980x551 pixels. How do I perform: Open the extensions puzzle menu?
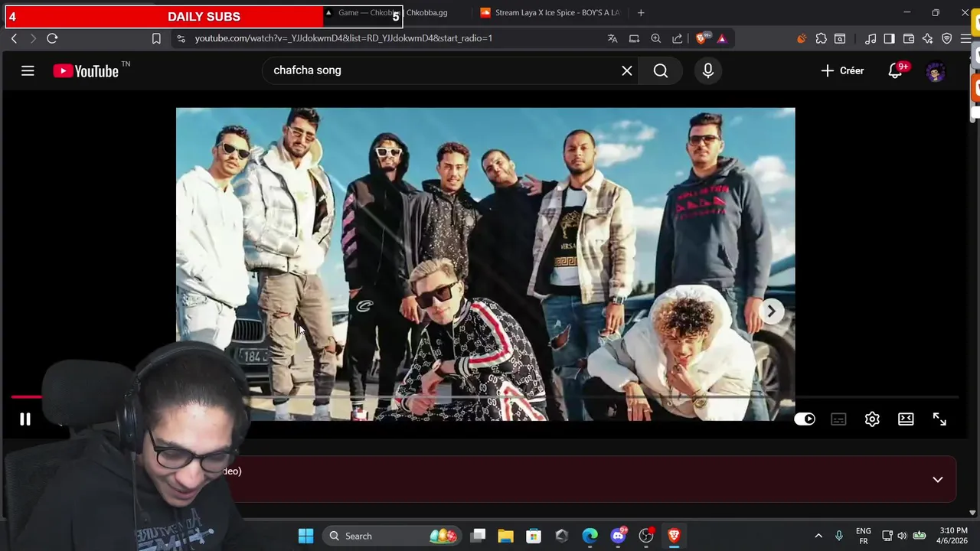click(821, 38)
